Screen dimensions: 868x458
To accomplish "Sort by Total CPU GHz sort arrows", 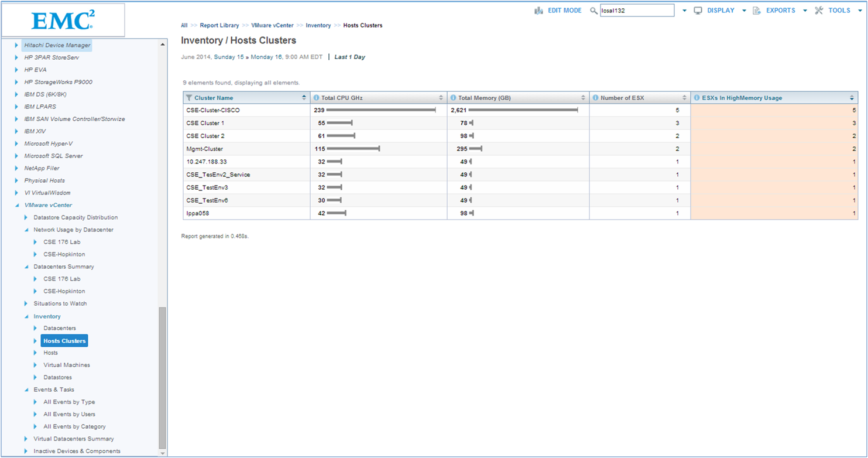I will click(441, 98).
